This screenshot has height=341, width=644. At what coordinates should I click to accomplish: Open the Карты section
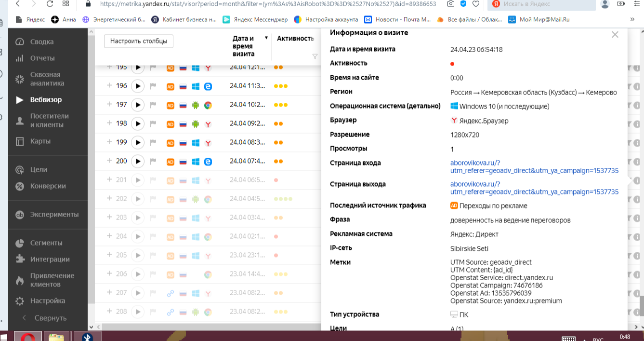pos(40,141)
